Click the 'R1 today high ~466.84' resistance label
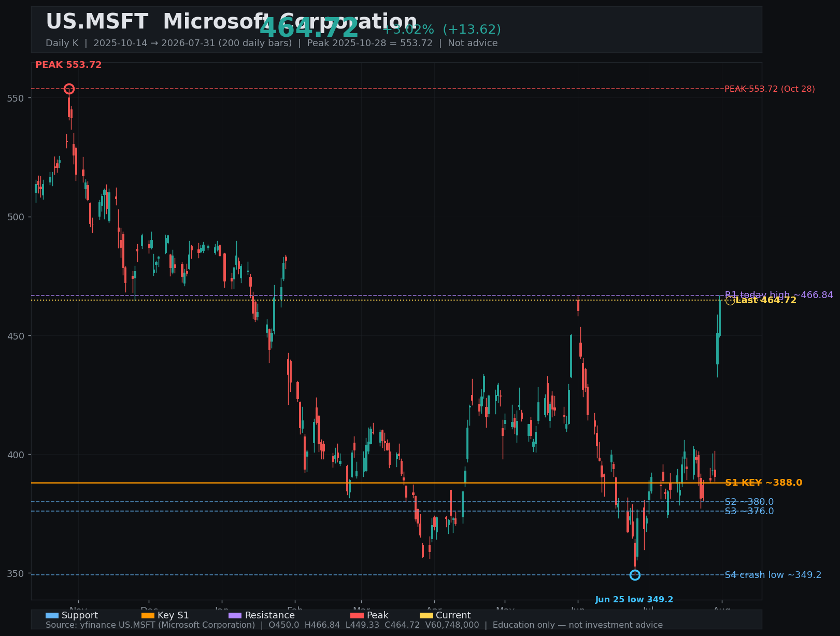840x636 pixels. click(x=779, y=295)
